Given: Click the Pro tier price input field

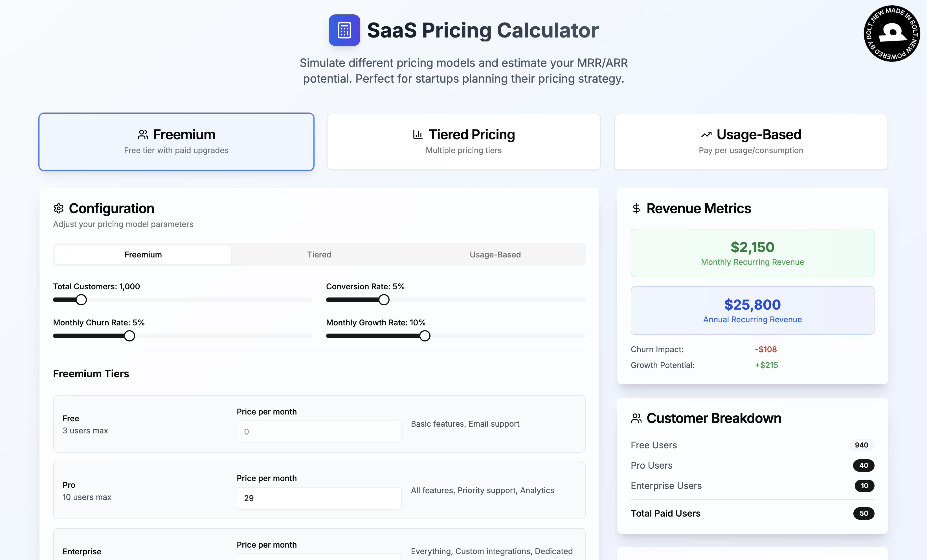Looking at the screenshot, I should (319, 498).
